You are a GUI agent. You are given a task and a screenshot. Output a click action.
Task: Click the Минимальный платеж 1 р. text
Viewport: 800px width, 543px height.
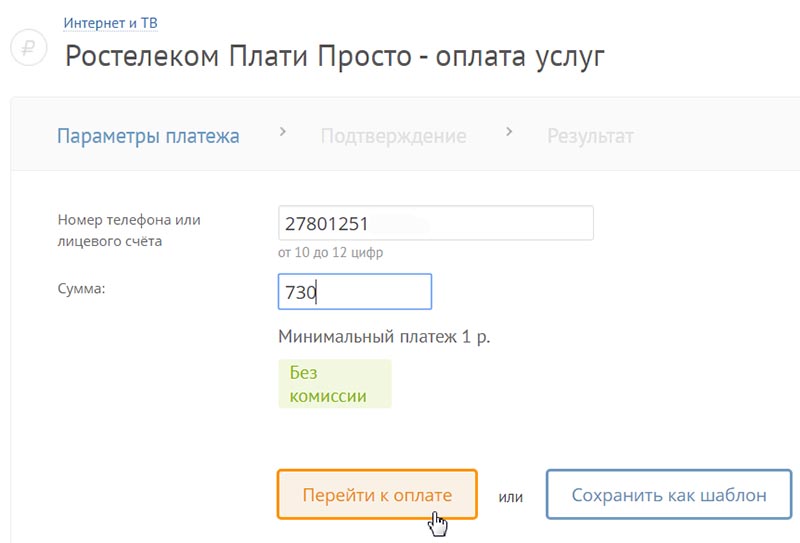click(x=384, y=337)
